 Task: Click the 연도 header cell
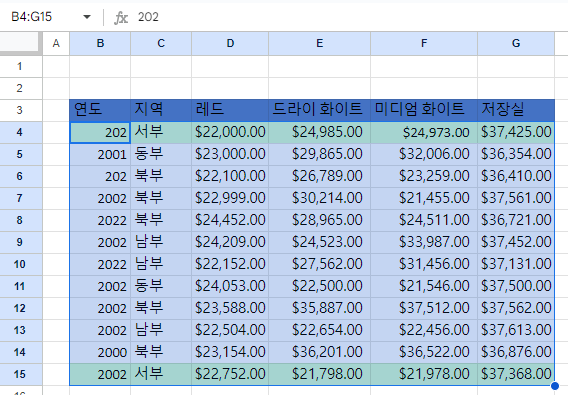click(100, 110)
